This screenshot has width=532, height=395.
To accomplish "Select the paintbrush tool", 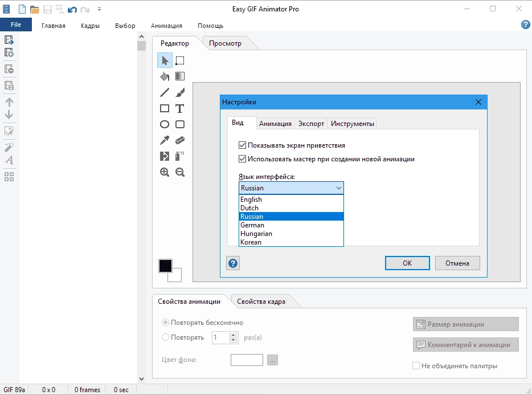I will (180, 92).
